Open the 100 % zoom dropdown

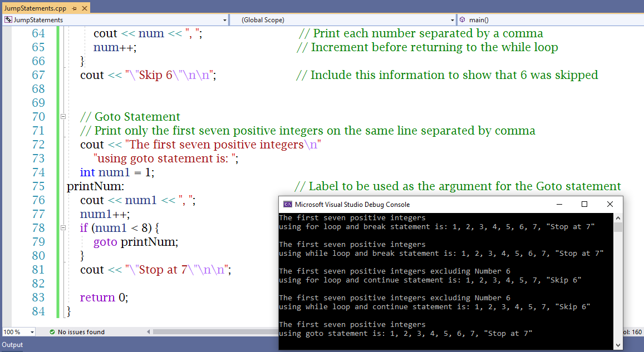tap(32, 332)
